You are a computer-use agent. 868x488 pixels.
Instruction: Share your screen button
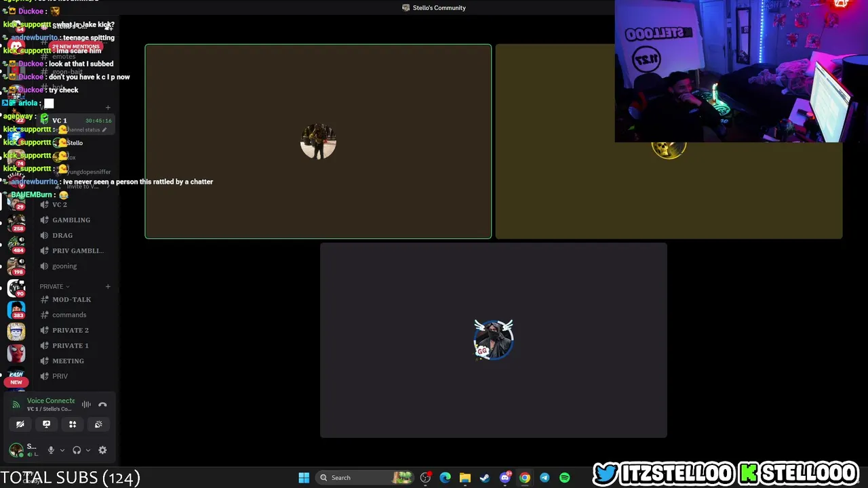point(46,424)
